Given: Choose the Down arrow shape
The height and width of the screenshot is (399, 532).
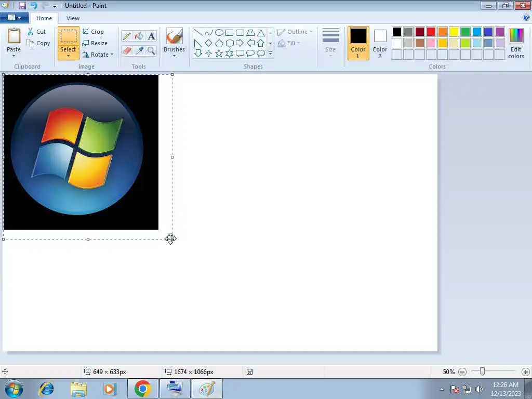Looking at the screenshot, I should [x=198, y=54].
